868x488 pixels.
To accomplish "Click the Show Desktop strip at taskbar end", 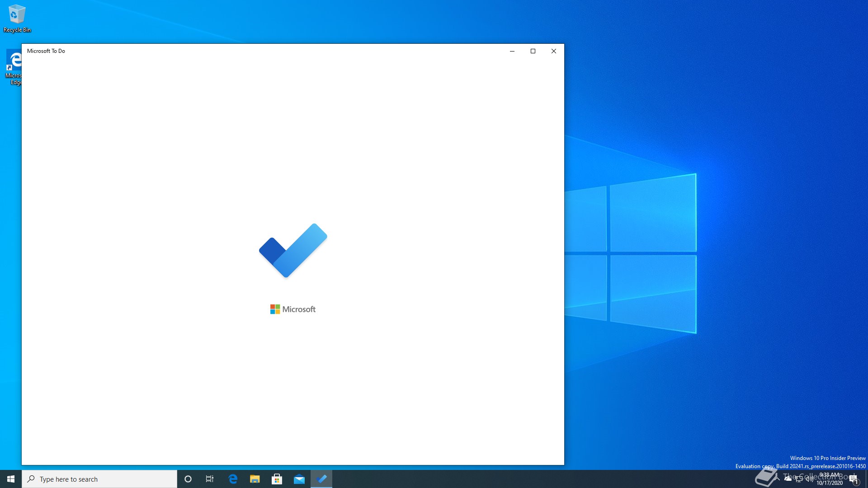I will click(x=866, y=479).
